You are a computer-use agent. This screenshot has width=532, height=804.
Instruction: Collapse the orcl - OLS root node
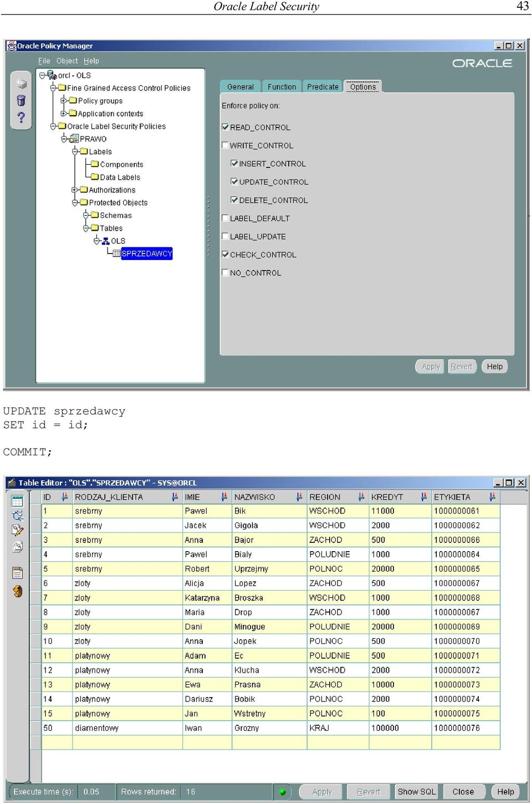click(x=42, y=75)
